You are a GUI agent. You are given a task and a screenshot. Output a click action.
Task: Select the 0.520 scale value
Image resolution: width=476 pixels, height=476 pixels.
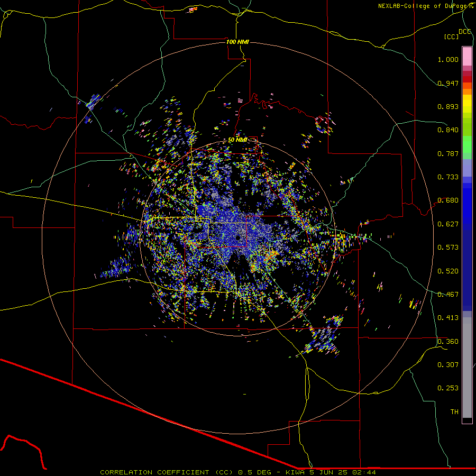click(448, 271)
